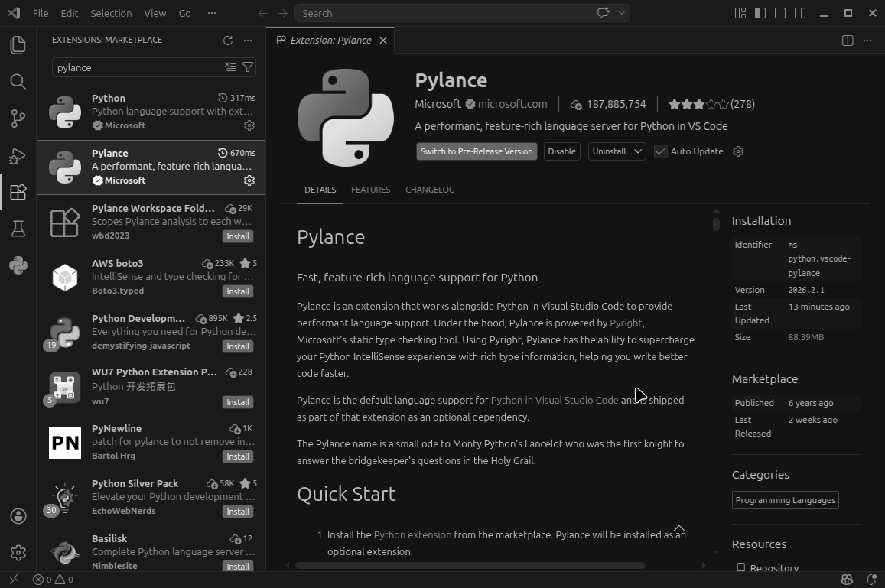Close the Extension: Pylance tab

pyautogui.click(x=383, y=40)
